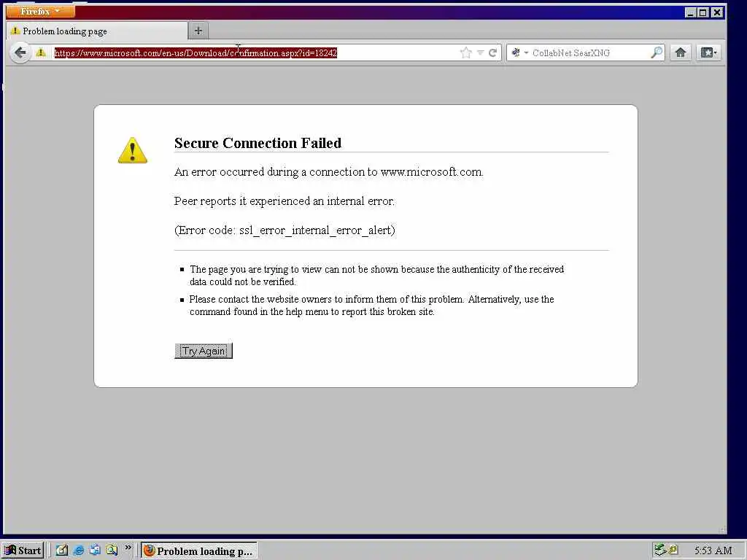The image size is (747, 560).
Task: Maximize the Firefox window
Action: pos(703,13)
